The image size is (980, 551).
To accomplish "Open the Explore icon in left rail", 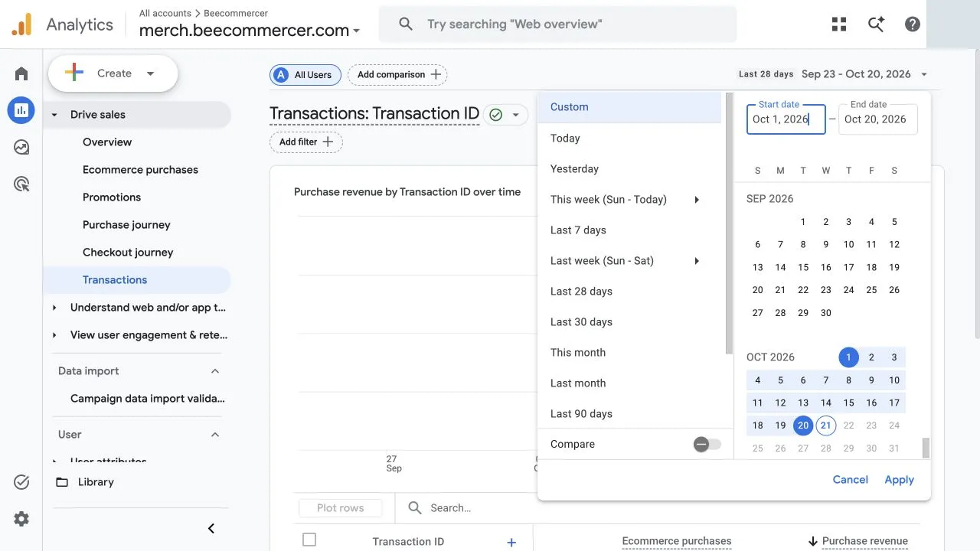I will [21, 147].
